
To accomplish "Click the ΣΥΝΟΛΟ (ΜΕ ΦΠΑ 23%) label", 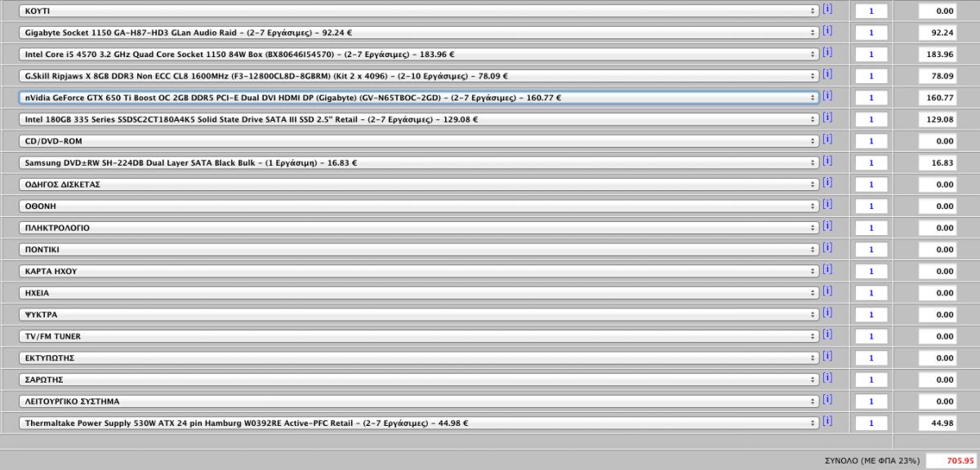I will [871, 461].
